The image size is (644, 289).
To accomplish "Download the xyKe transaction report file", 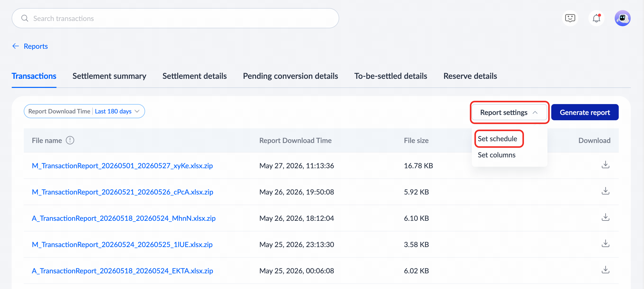I will [x=606, y=165].
